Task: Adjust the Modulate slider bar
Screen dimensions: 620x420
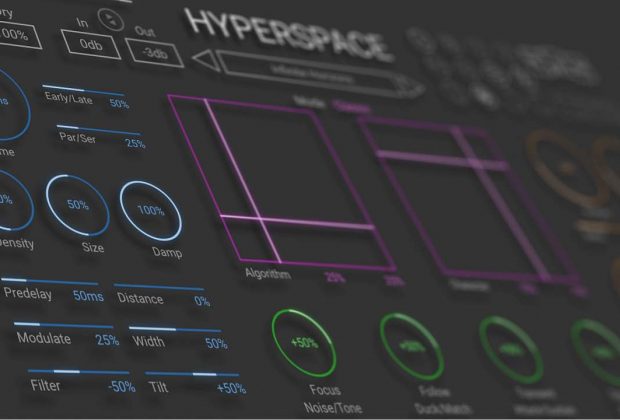Action: tap(63, 325)
